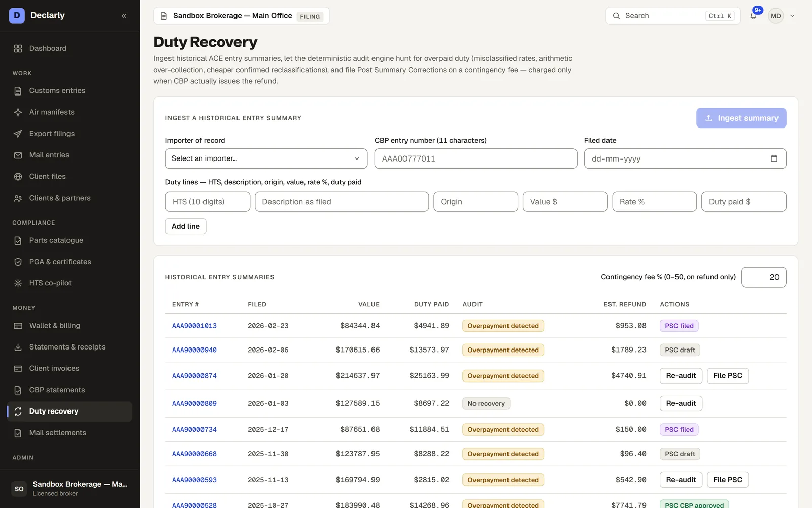The height and width of the screenshot is (508, 812).
Task: Click the Origin input field
Action: coord(476,202)
